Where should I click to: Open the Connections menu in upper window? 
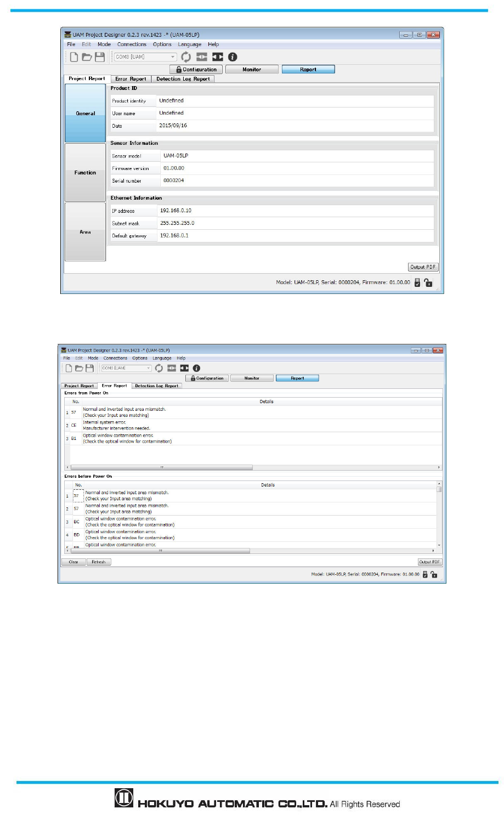[132, 44]
